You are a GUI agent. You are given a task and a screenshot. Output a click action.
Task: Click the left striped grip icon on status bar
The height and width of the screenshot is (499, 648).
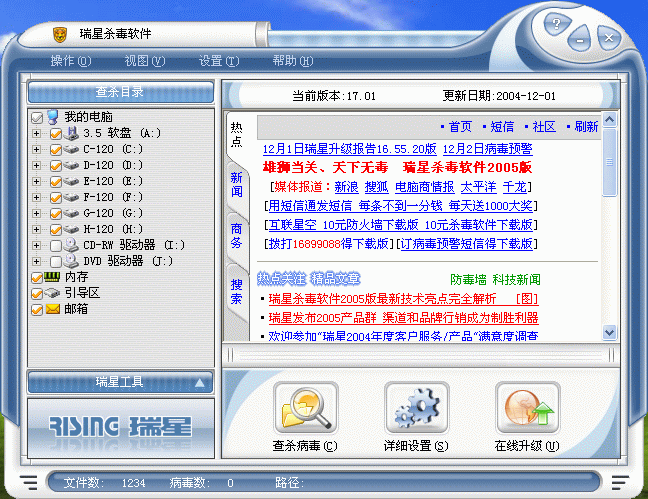pos(29,482)
